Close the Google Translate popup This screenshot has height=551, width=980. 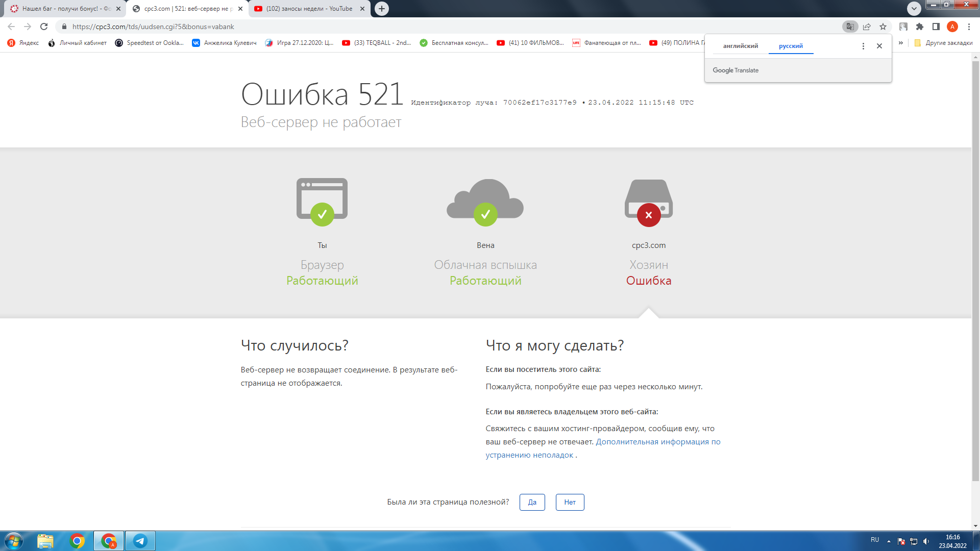(879, 46)
